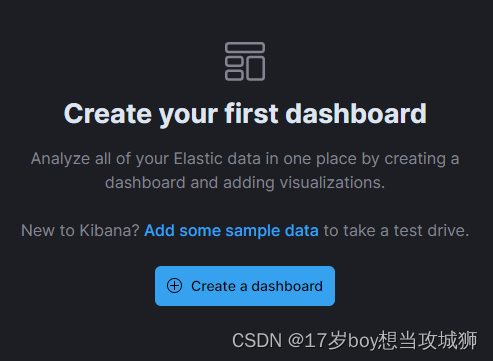Click the dashboard layout icon above the heading
The width and height of the screenshot is (493, 361).
point(245,61)
